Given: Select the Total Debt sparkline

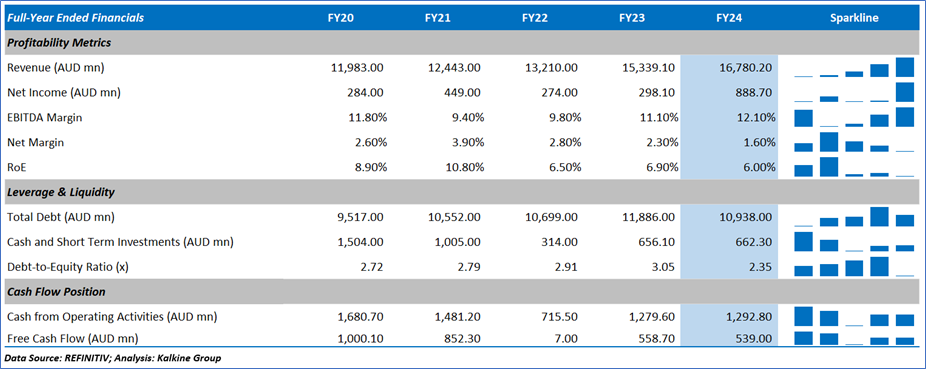Looking at the screenshot, I should tap(854, 217).
